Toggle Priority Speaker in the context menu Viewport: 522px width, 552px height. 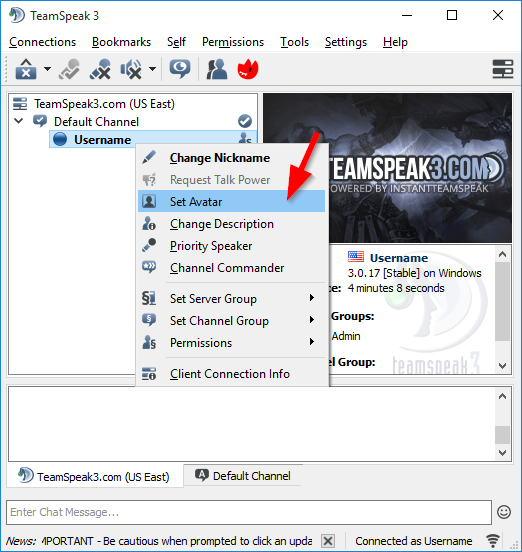pyautogui.click(x=231, y=246)
